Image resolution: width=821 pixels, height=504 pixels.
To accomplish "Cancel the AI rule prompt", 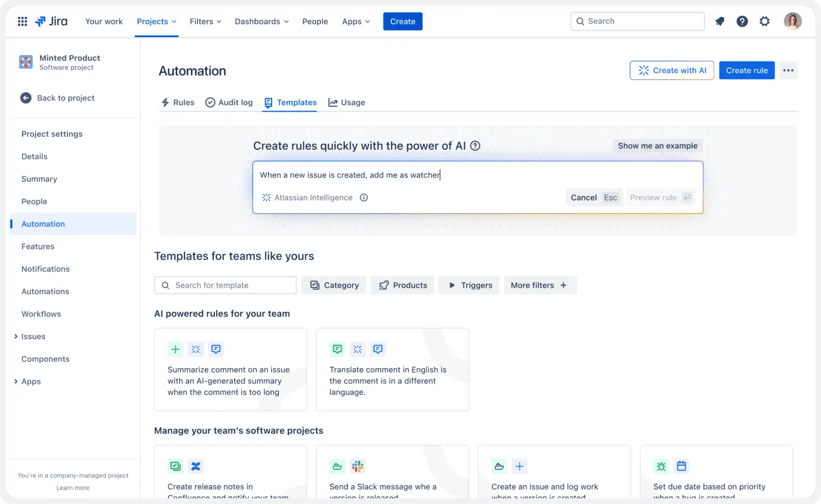I will click(x=594, y=198).
